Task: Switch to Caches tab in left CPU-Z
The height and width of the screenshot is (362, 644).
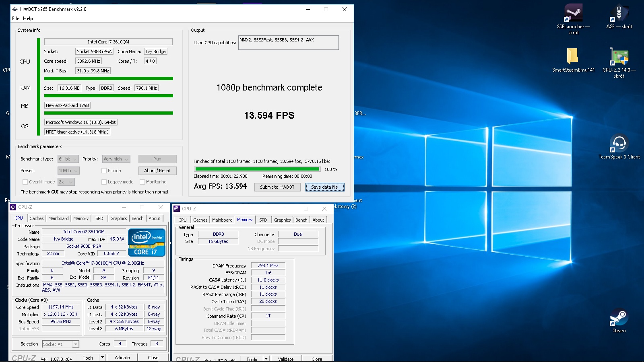Action: click(x=37, y=218)
